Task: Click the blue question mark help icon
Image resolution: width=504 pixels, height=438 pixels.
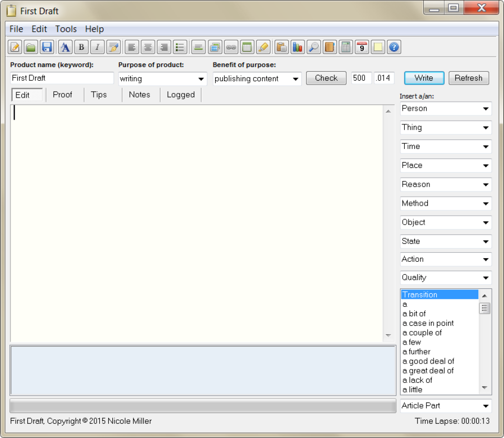Action: [x=394, y=47]
